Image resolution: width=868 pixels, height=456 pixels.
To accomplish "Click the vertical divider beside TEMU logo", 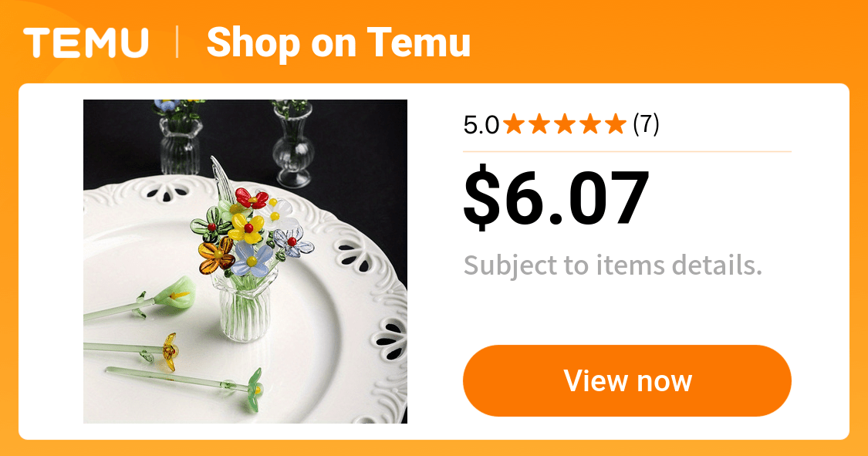I will (x=177, y=42).
